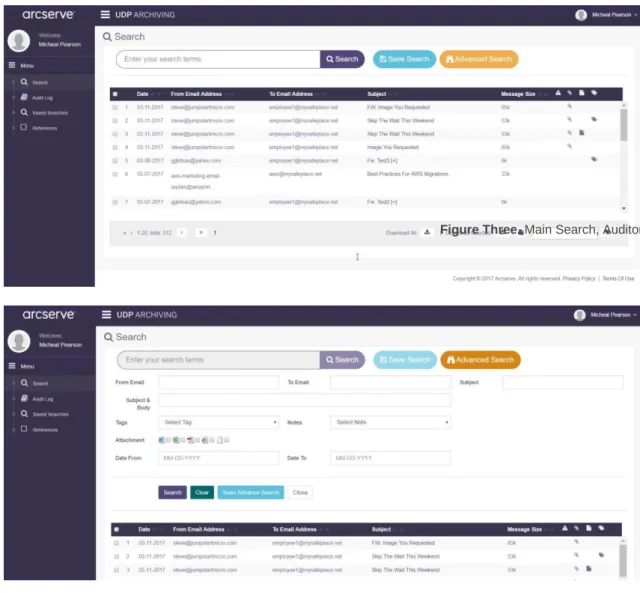Image resolution: width=640 pixels, height=593 pixels.
Task: Check row 7 Fw Test2 in upper table
Action: 115,202
